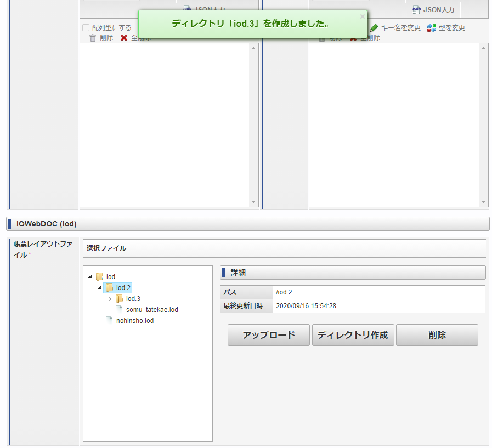
Task: Collapse the iod.2 folder node
Action: click(100, 288)
